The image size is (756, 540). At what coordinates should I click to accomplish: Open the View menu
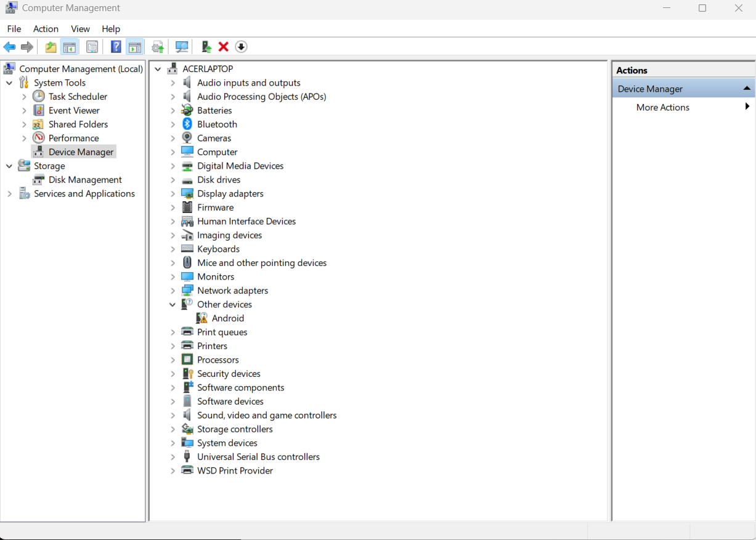pyautogui.click(x=80, y=29)
